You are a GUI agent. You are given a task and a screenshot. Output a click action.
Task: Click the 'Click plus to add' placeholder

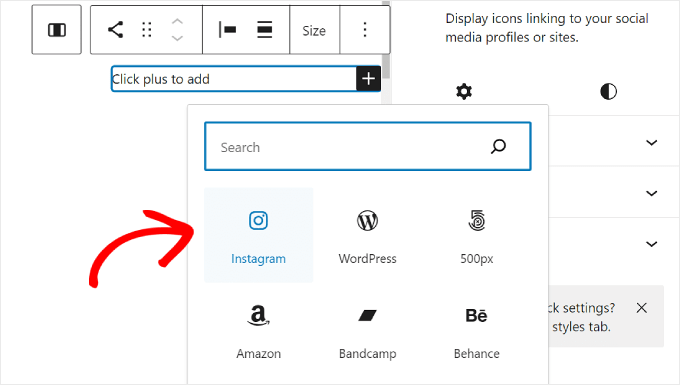click(161, 79)
